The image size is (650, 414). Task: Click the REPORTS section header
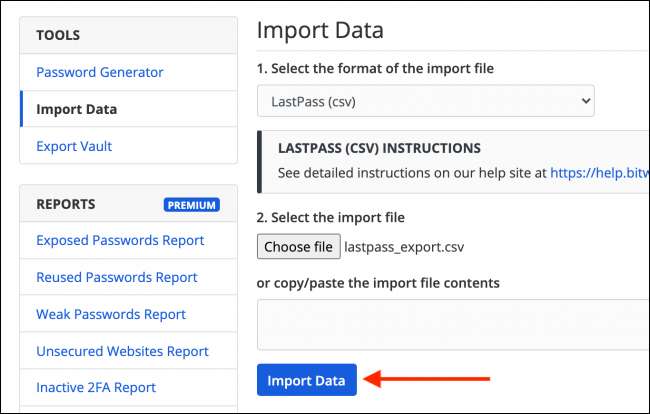pos(66,204)
